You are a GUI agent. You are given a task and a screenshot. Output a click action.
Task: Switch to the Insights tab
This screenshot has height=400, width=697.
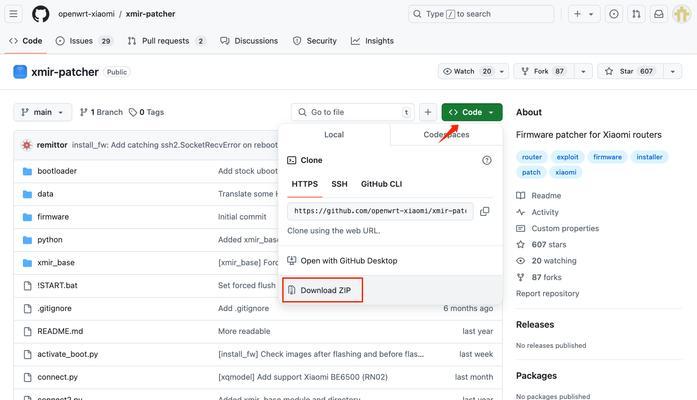[x=373, y=41]
